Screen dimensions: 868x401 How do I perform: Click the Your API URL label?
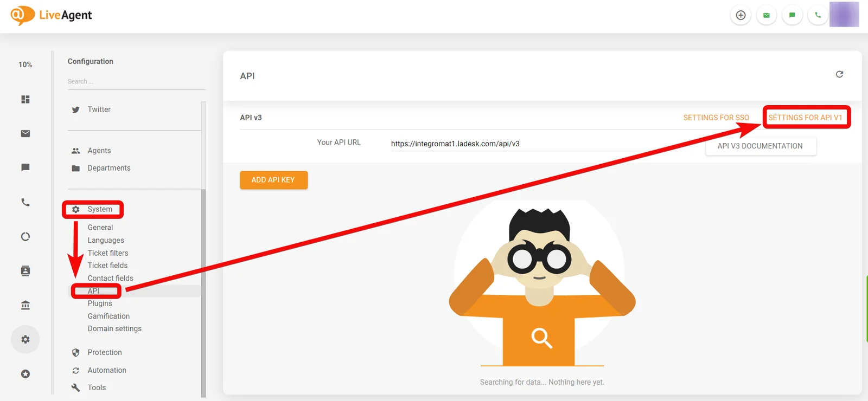(x=339, y=143)
